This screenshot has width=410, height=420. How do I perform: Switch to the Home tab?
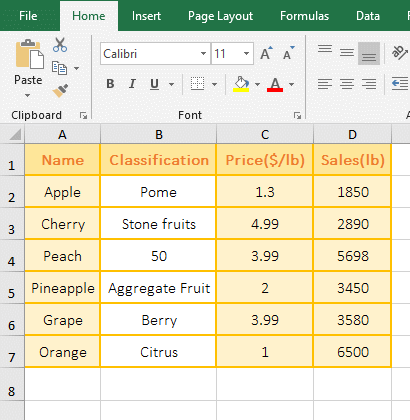point(89,16)
